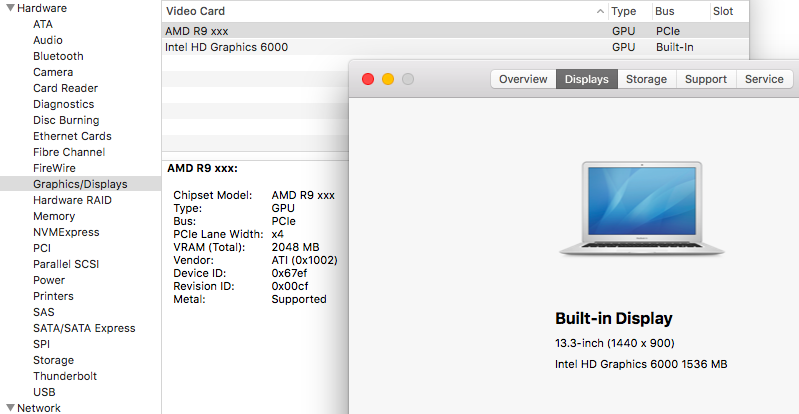The height and width of the screenshot is (414, 799).
Task: Open Disc Burning information
Action: pos(66,120)
